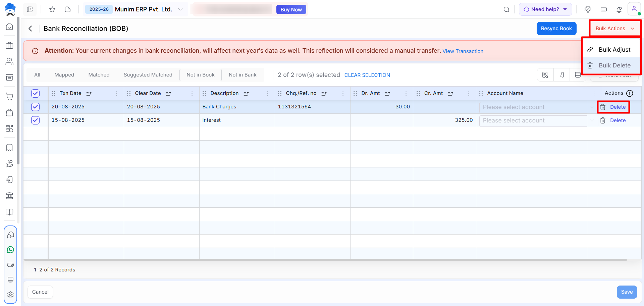Uncheck the select-all header checkbox
The height and width of the screenshot is (306, 644).
pos(35,93)
